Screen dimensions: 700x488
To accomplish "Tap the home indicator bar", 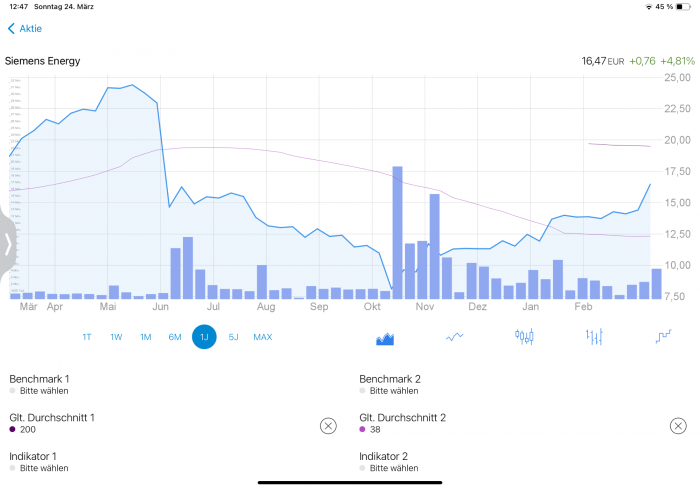I will (350, 482).
